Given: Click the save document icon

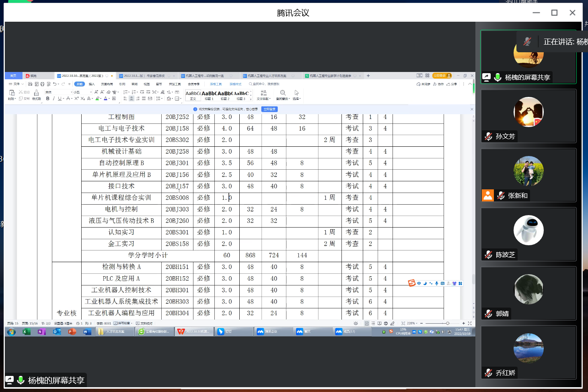Looking at the screenshot, I should pyautogui.click(x=30, y=84).
